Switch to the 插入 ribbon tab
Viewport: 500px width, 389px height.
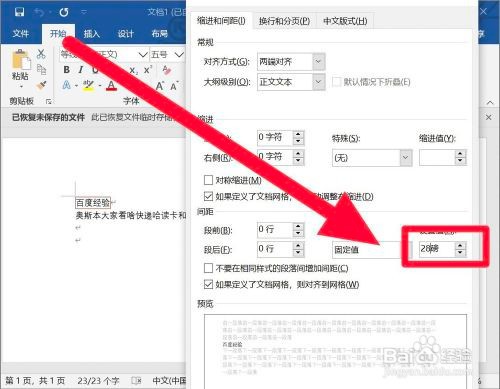point(91,33)
